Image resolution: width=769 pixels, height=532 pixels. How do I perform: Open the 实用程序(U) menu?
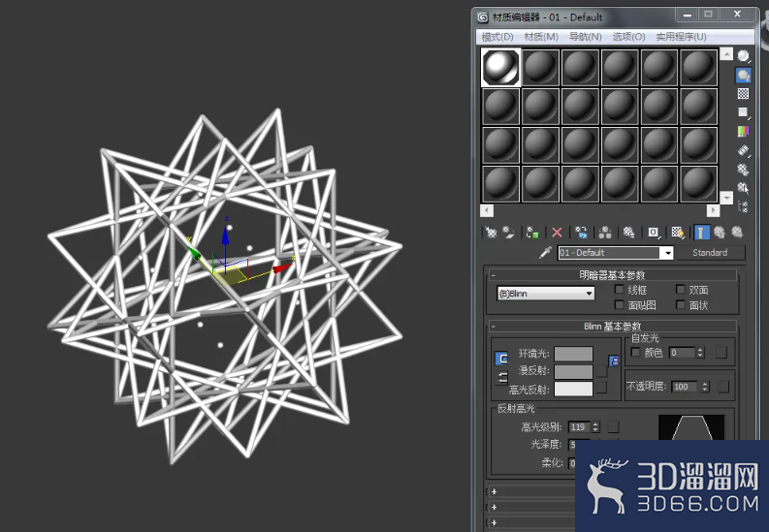[681, 37]
